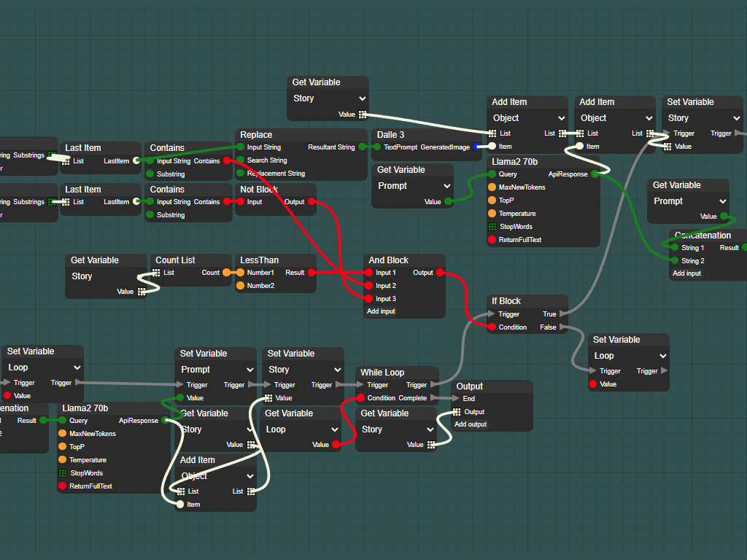Select the LessThan node title

tap(259, 260)
